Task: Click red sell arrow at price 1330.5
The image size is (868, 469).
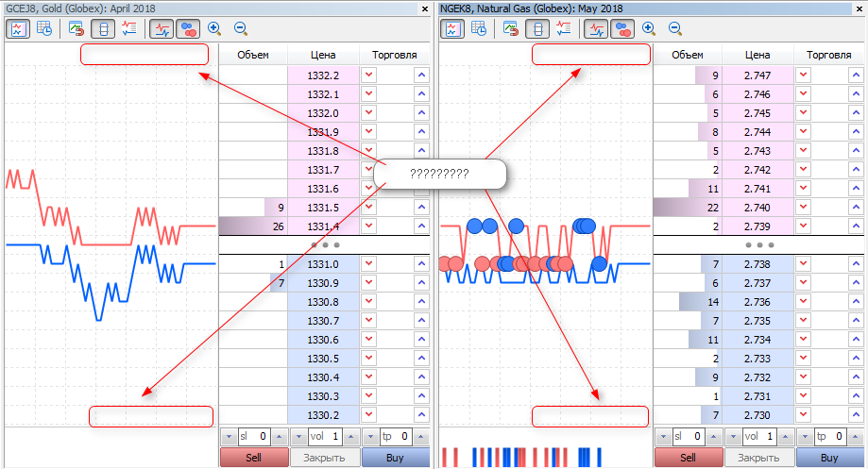Action: (368, 358)
